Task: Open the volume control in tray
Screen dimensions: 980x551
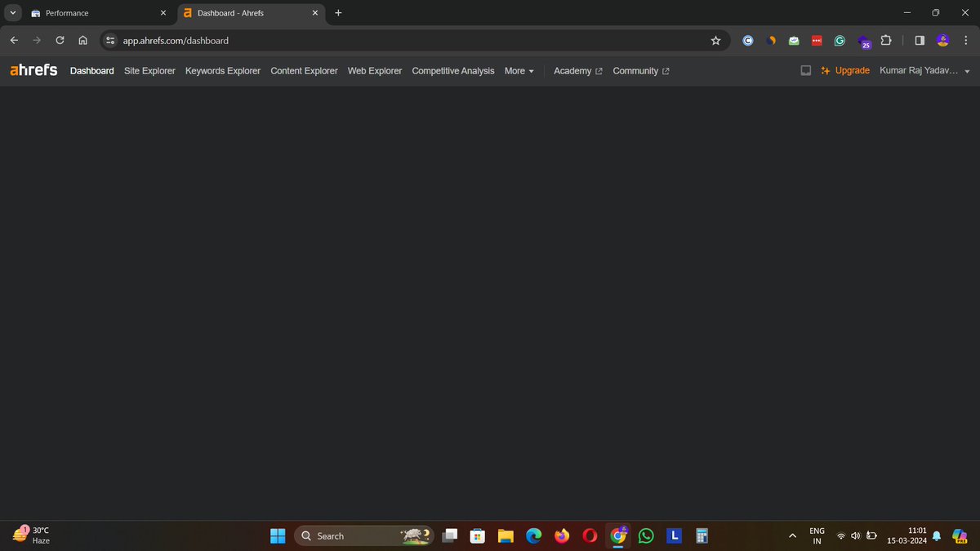Action: coord(856,536)
